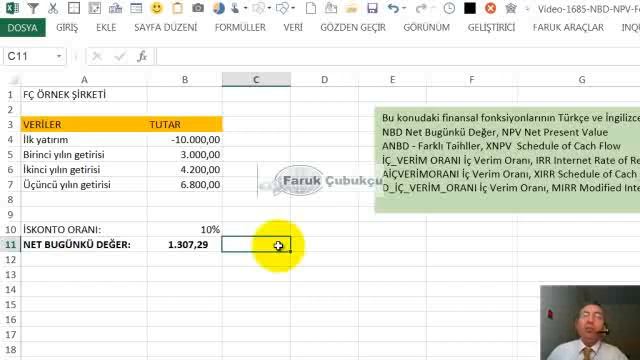The width and height of the screenshot is (640, 360).
Task: Select the TUTAR header cell
Action: pyautogui.click(x=185, y=124)
